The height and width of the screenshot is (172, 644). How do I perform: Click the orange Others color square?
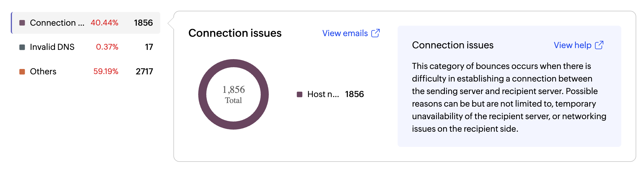click(22, 72)
